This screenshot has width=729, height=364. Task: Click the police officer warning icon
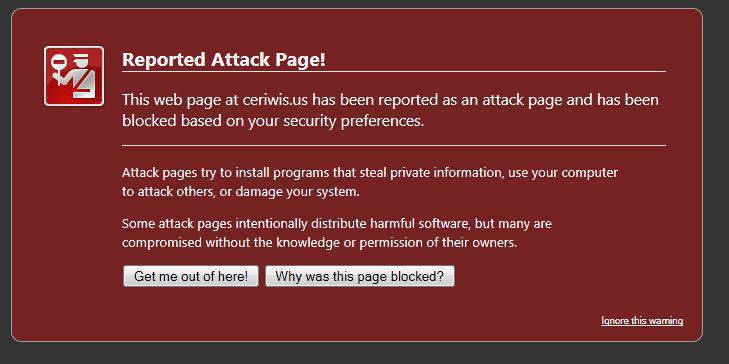74,76
